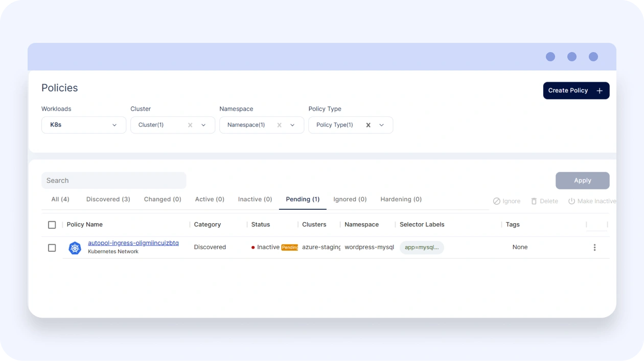Viewport: 644px width, 361px height.
Task: Clear the Policy Type filter with X
Action: point(368,125)
